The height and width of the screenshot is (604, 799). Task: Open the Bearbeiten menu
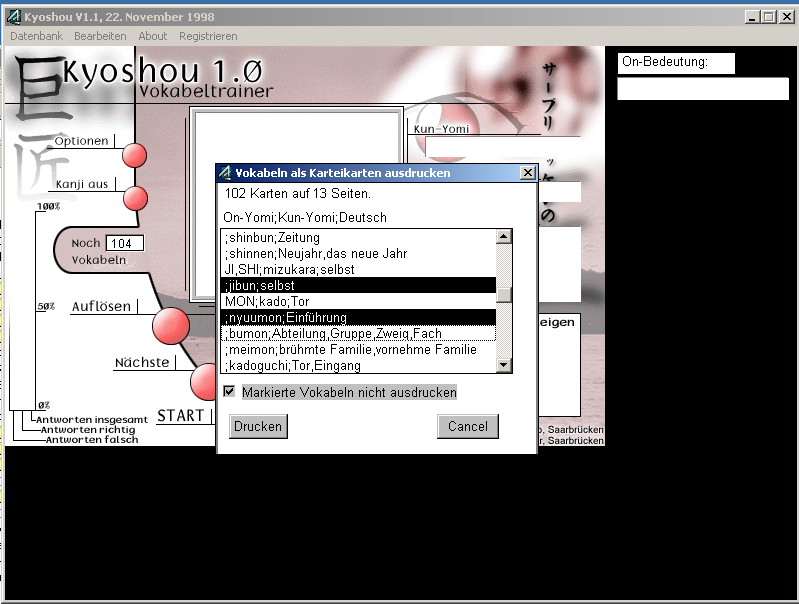pos(100,36)
